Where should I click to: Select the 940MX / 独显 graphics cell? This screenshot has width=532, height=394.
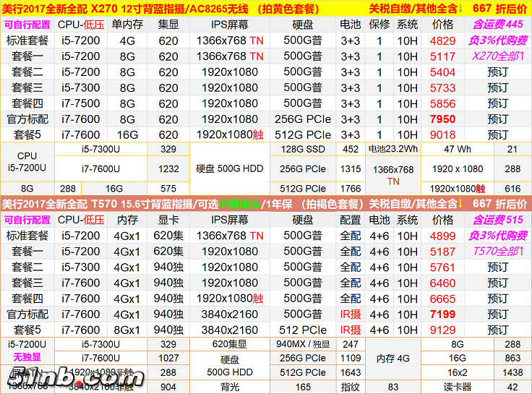301,345
